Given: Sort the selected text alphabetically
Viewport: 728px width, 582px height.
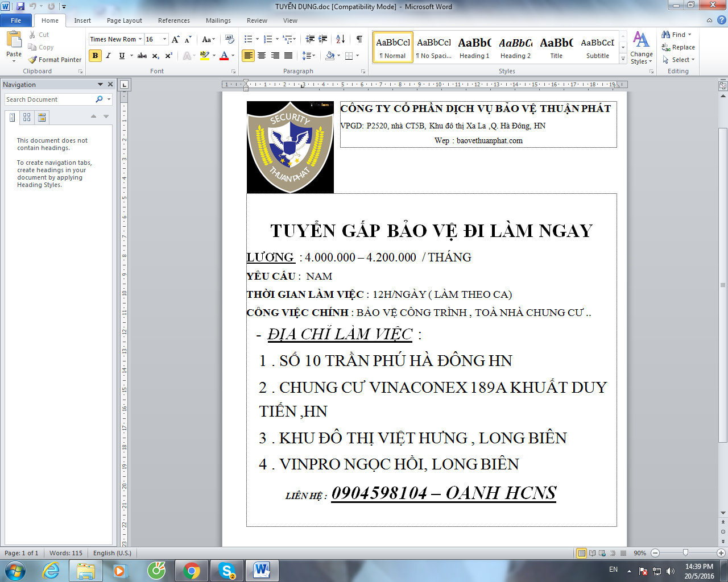Looking at the screenshot, I should [340, 39].
